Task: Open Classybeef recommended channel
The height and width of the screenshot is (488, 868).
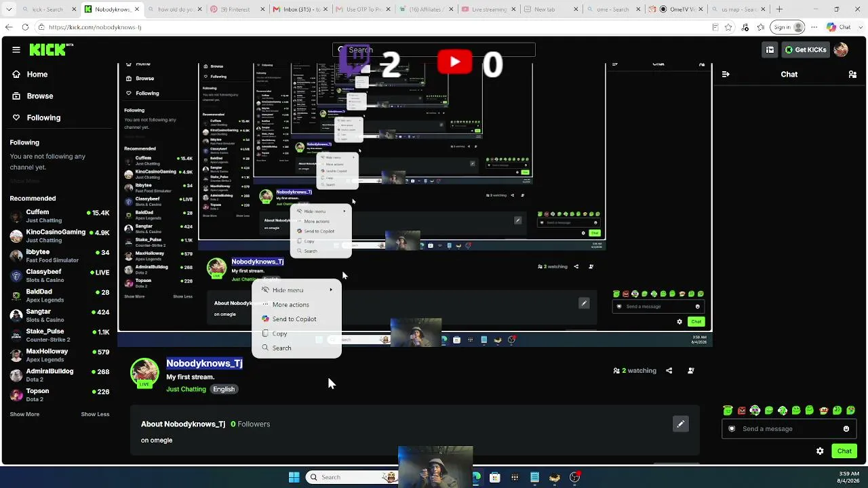Action: click(x=60, y=276)
